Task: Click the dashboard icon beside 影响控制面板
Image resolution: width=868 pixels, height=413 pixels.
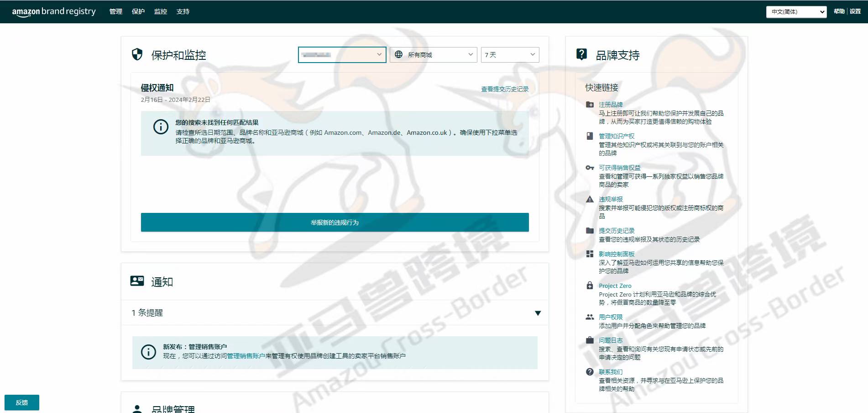Action: coord(590,254)
